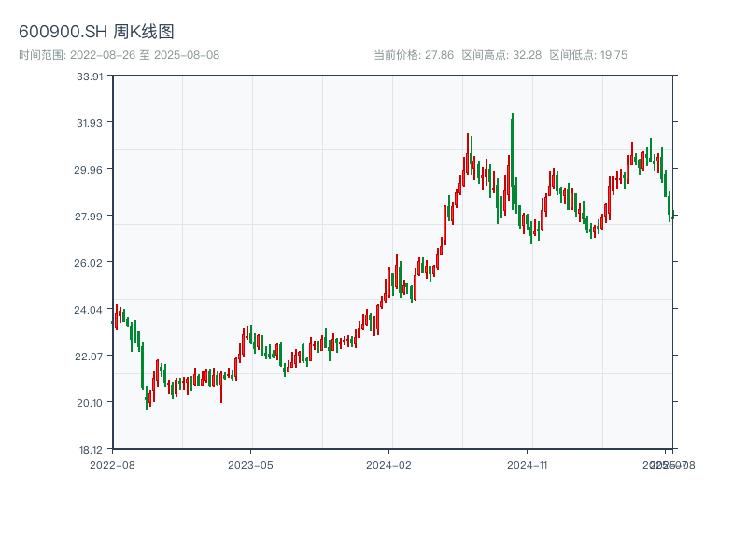Click the 27.99 y-axis price label
The width and height of the screenshot is (747, 560).
(x=90, y=217)
